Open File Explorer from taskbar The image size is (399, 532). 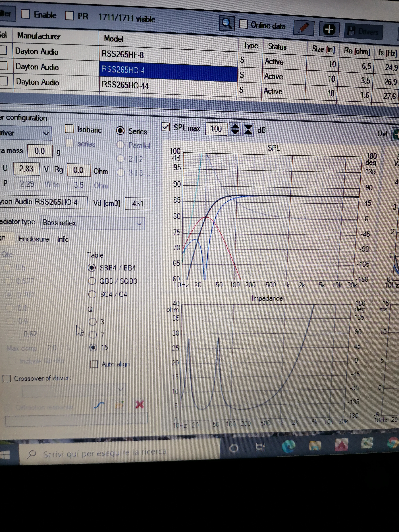pyautogui.click(x=315, y=445)
